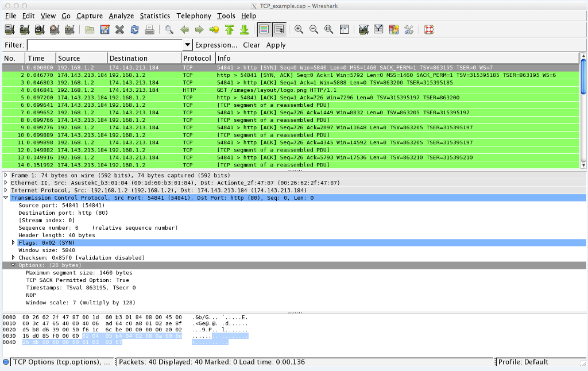Open the Telephony menu

194,16
